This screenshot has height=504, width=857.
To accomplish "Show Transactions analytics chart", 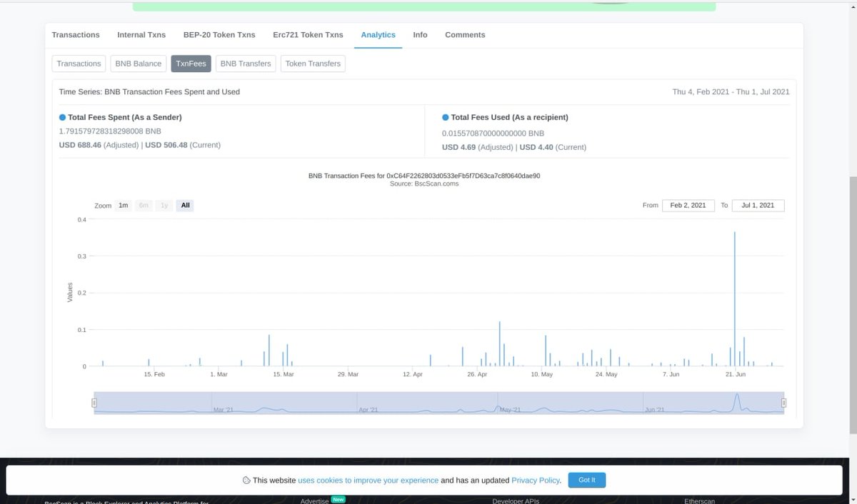I will click(x=79, y=64).
